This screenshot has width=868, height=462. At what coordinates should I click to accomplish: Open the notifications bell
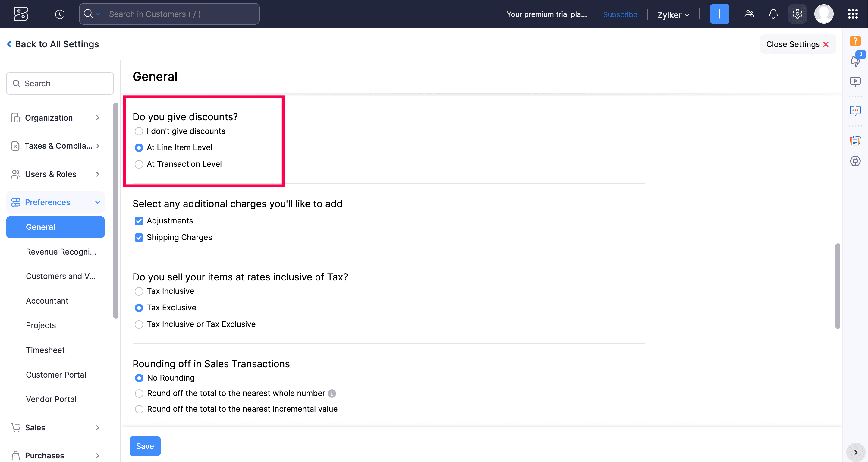pyautogui.click(x=773, y=14)
